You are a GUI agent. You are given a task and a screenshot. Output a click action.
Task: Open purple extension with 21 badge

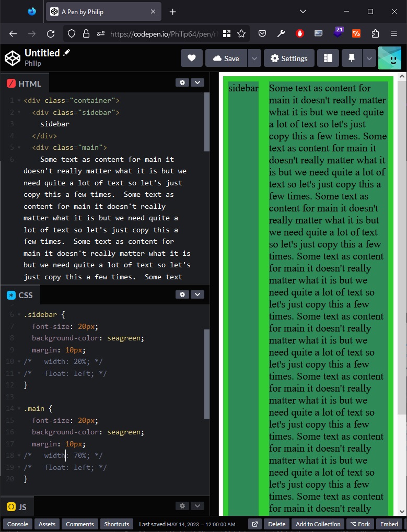(338, 32)
